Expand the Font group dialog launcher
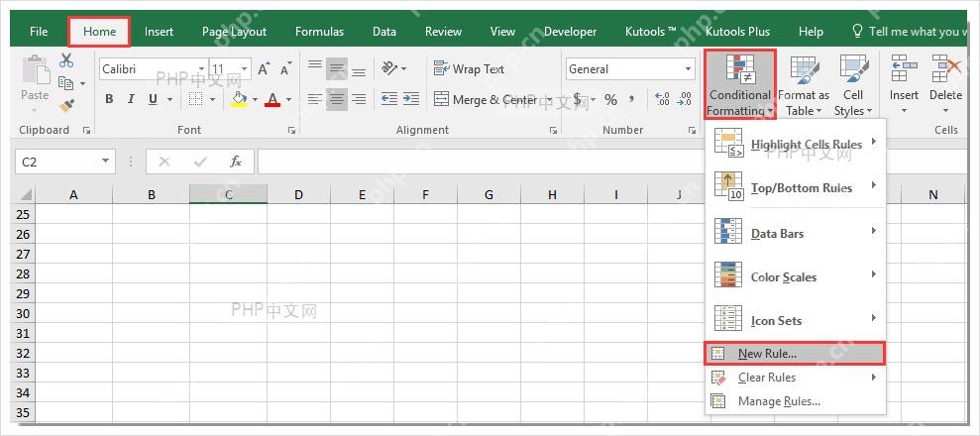 tap(290, 131)
